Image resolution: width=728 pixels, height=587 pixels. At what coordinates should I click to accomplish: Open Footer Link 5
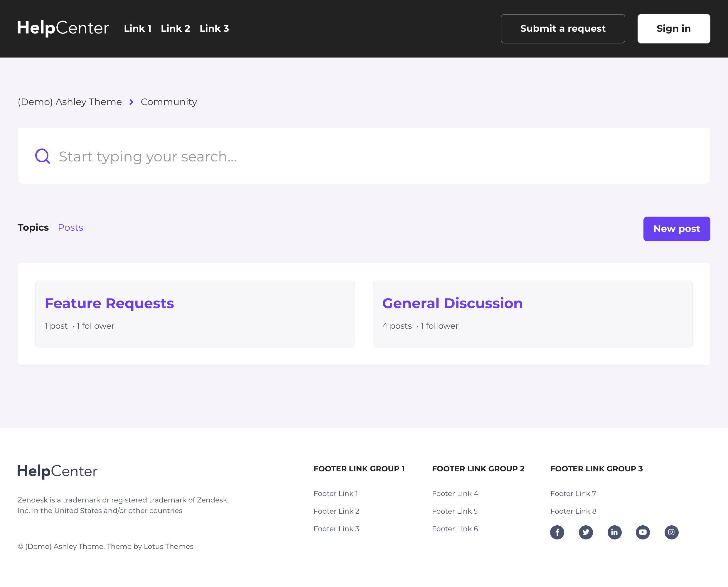click(x=454, y=511)
